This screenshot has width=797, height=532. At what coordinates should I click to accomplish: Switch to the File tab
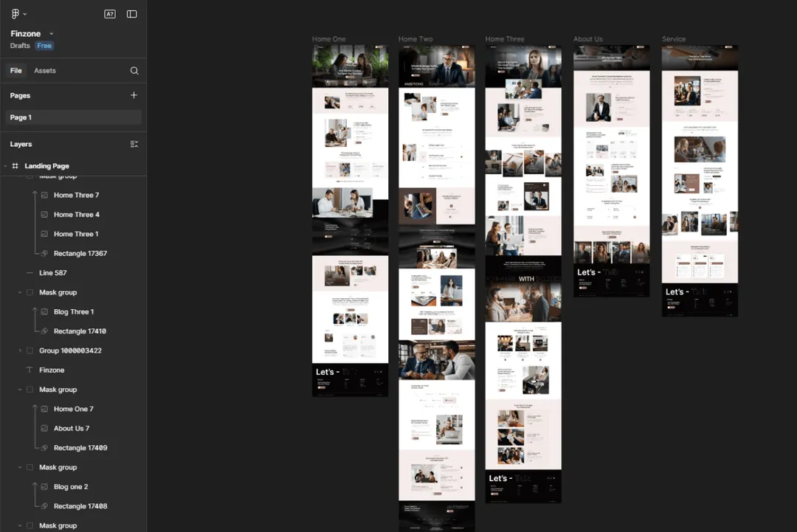coord(15,71)
